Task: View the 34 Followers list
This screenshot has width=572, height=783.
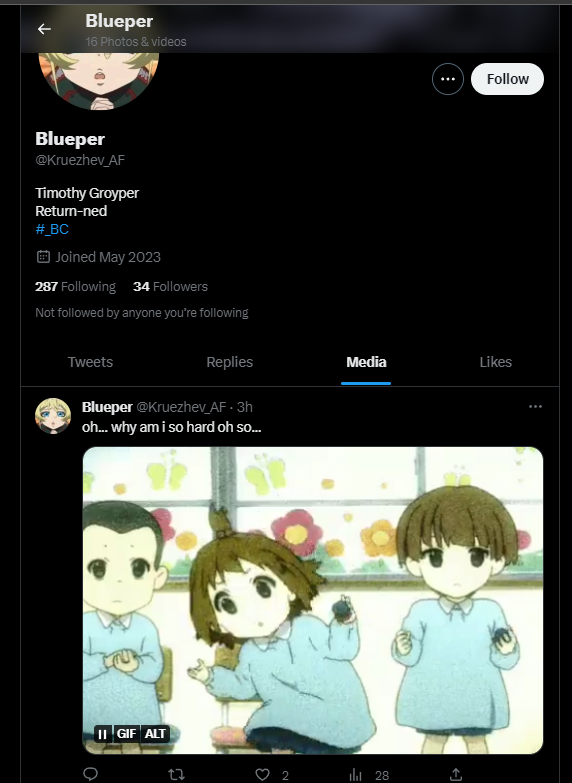Action: click(170, 287)
